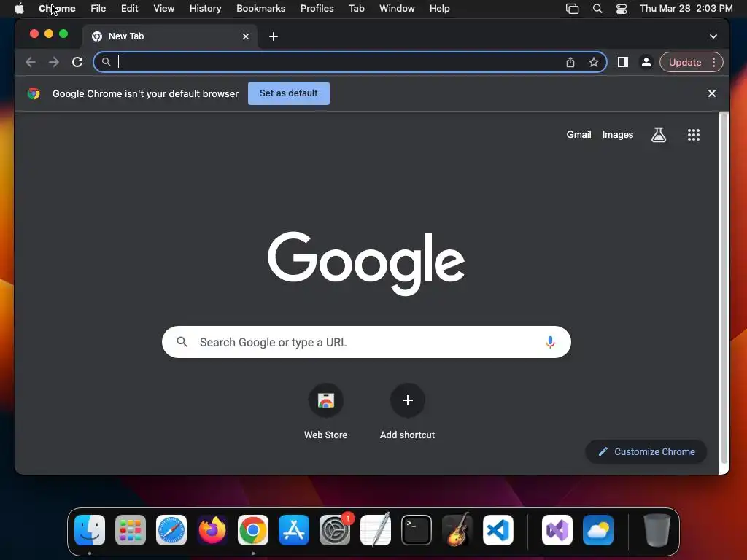Expand the tab search chevron
The image size is (747, 560).
713,36
